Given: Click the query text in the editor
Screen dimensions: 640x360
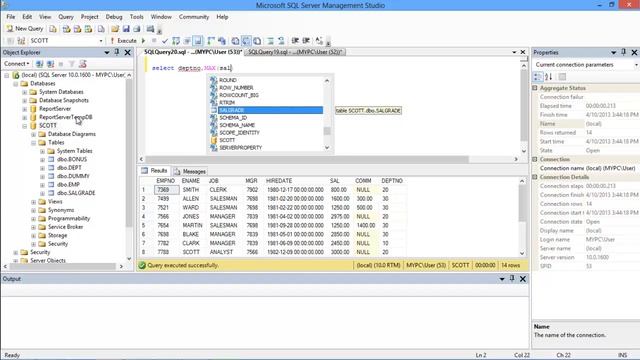Looking at the screenshot, I should tap(192, 68).
